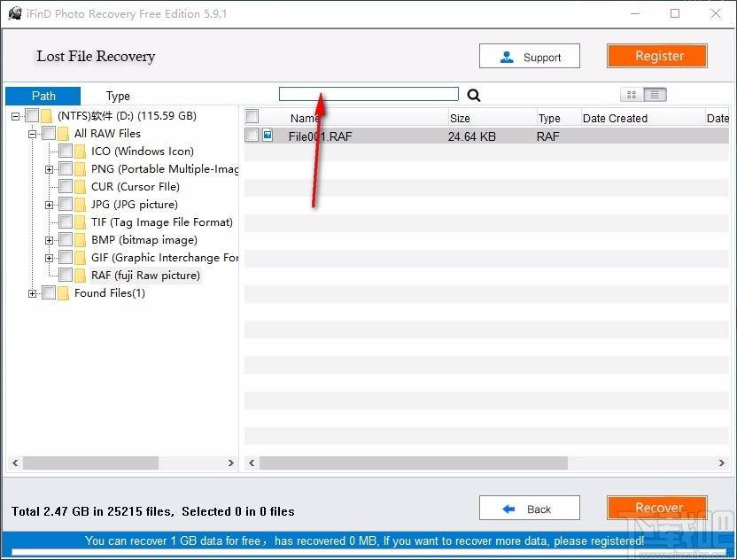Viewport: 737px width, 560px height.
Task: Click the orange Register button
Action: (x=657, y=56)
